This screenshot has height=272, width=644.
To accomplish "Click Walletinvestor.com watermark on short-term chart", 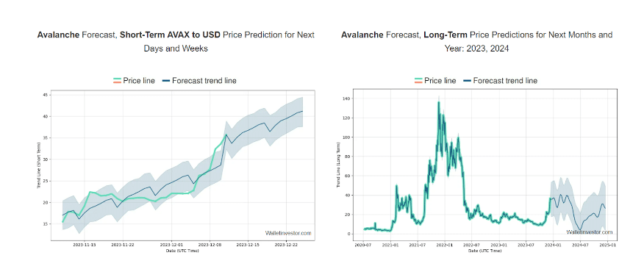I will click(x=288, y=233).
